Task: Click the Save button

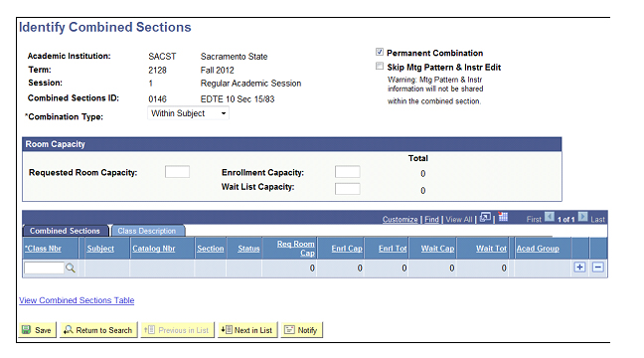Action: (38, 330)
